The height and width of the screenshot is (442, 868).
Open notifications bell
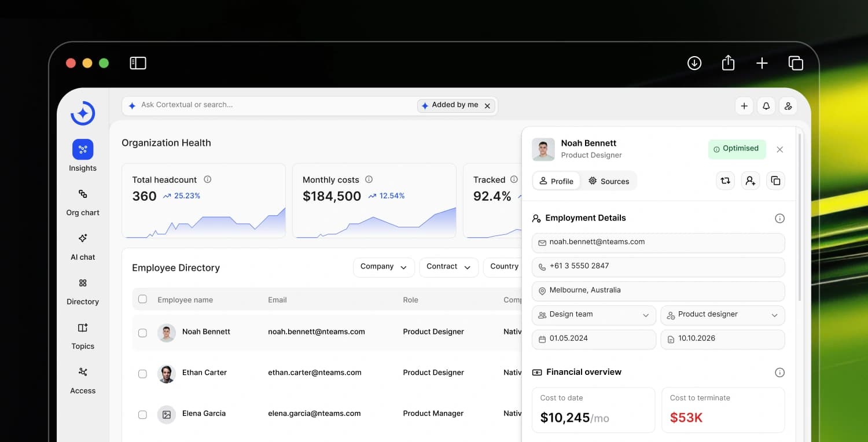pos(766,106)
